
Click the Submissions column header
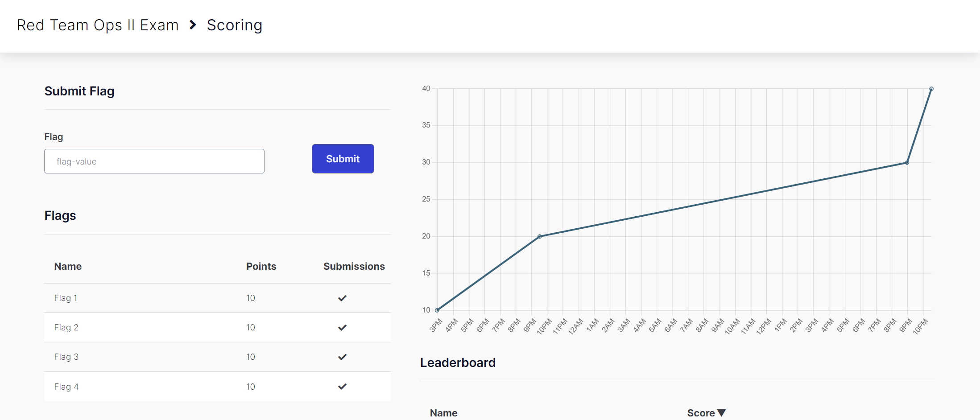coord(354,266)
